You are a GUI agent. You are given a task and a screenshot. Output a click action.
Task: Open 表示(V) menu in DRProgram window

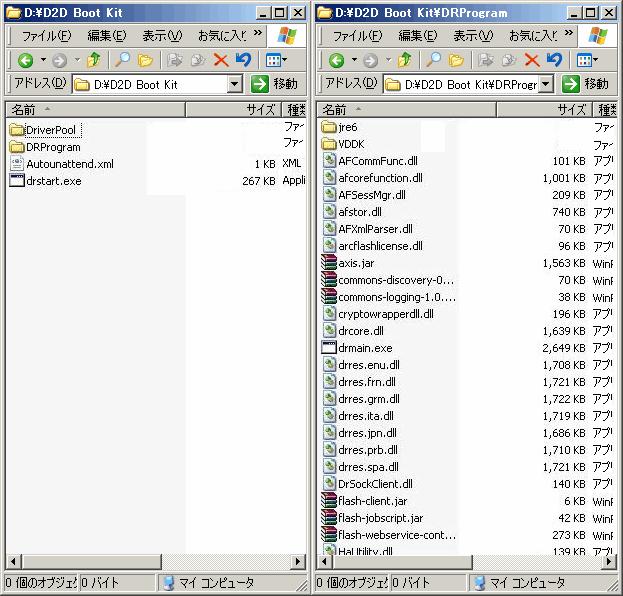point(473,36)
